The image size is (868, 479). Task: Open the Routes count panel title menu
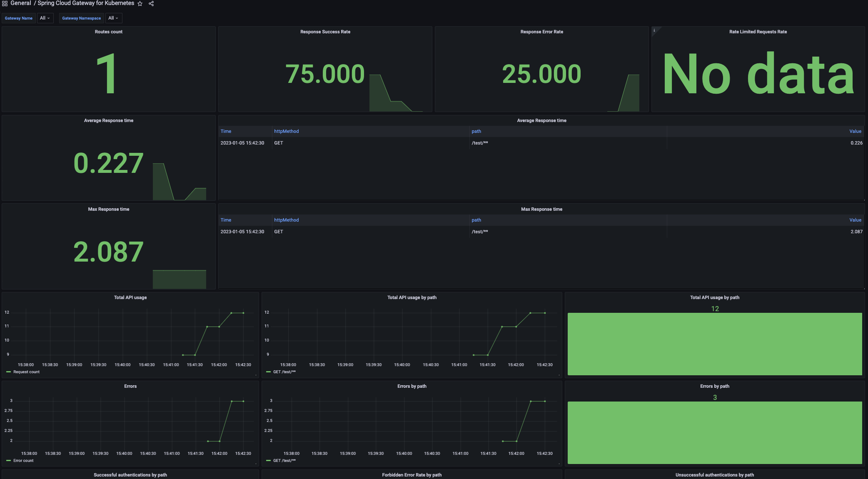pos(109,32)
